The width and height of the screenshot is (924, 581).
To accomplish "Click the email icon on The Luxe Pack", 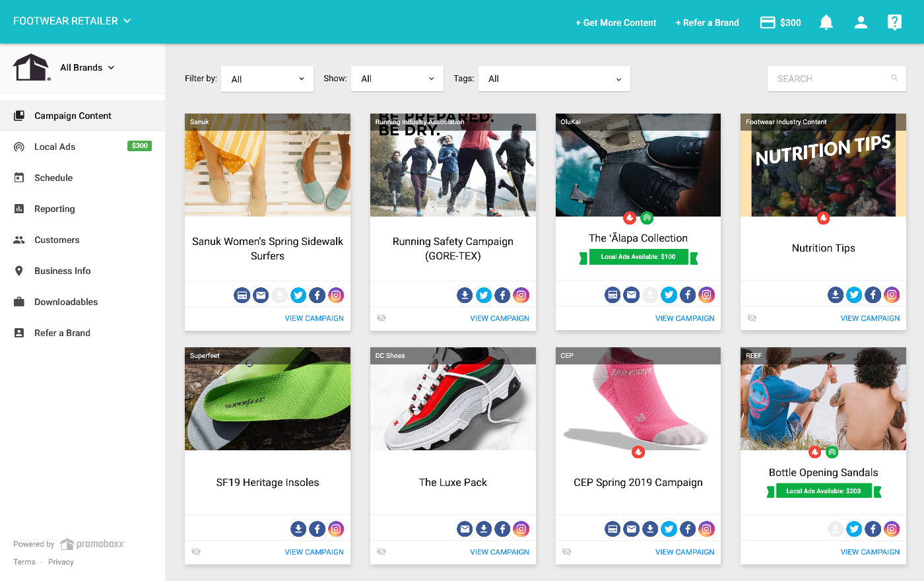I will (x=465, y=529).
